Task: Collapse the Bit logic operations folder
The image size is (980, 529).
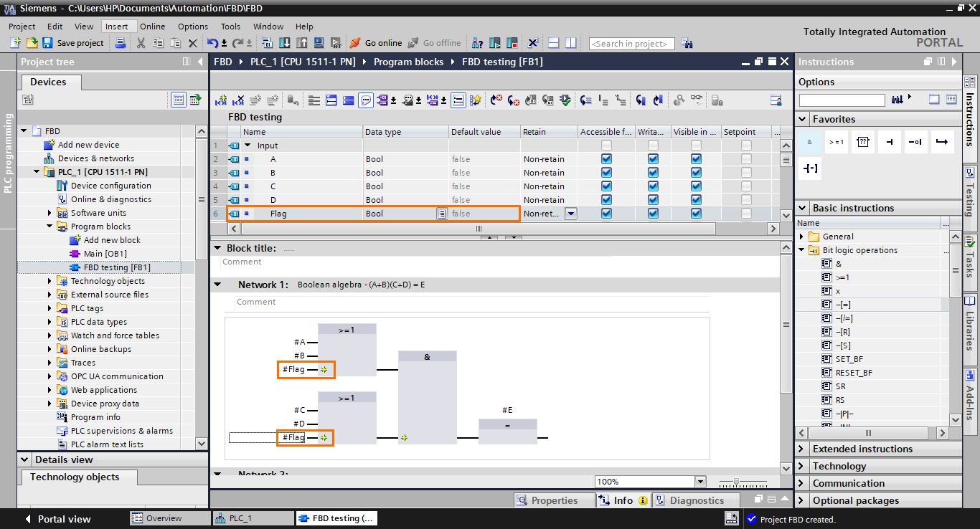Action: pyautogui.click(x=802, y=250)
